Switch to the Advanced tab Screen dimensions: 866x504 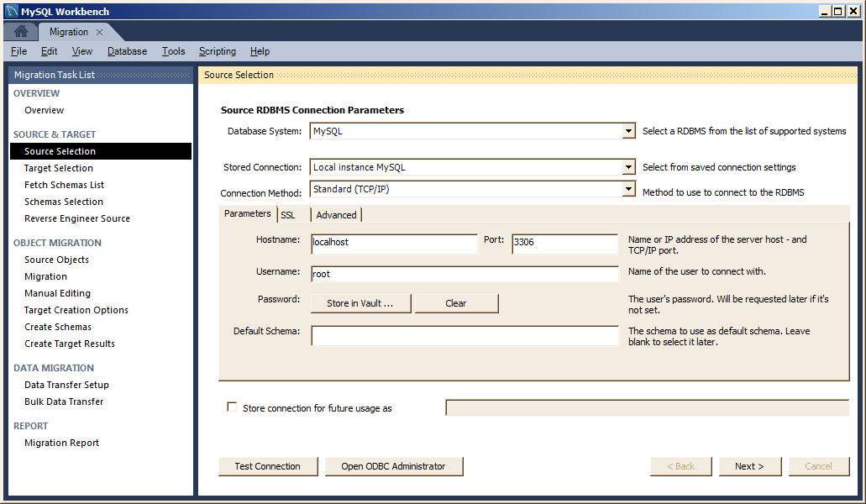tap(336, 215)
